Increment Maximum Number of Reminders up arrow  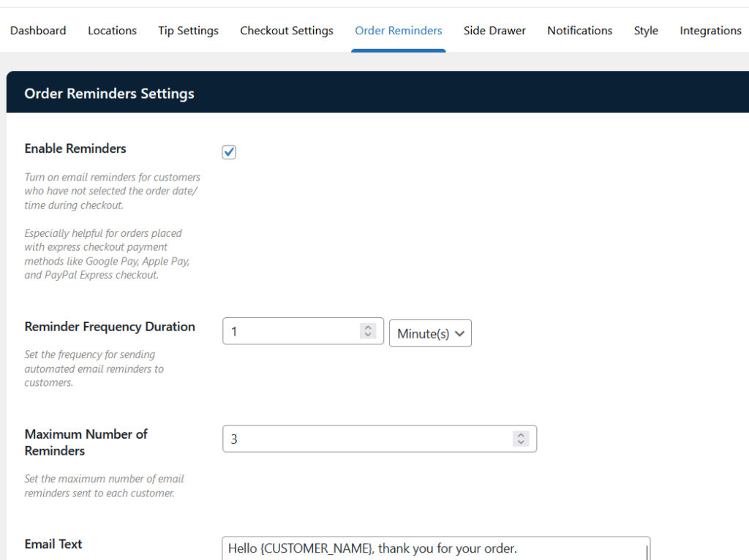pos(521,435)
